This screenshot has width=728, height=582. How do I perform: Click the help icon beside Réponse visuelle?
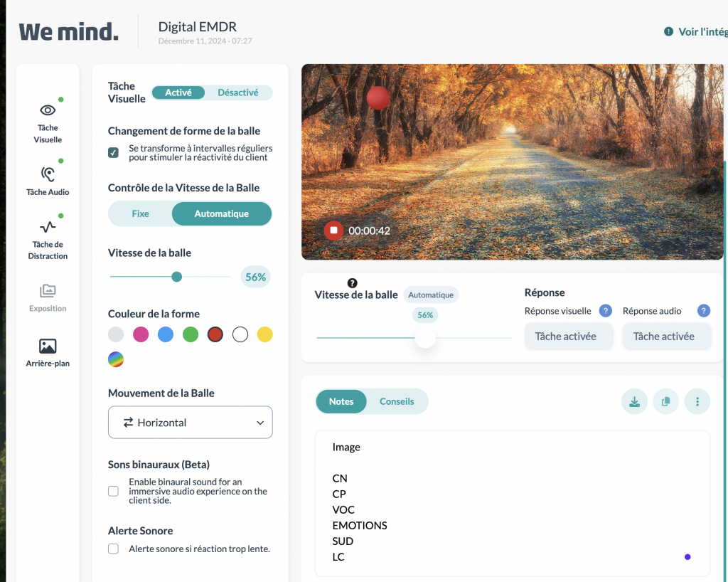point(605,311)
